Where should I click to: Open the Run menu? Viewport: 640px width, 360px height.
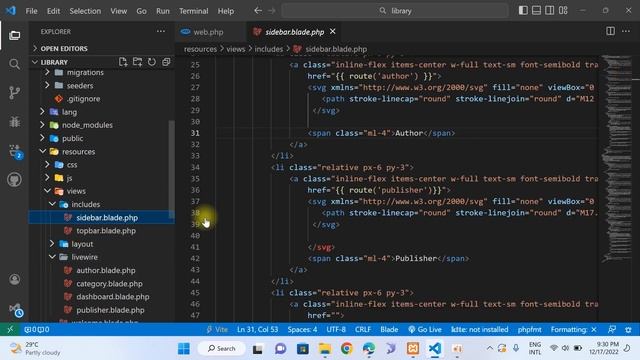click(x=162, y=11)
